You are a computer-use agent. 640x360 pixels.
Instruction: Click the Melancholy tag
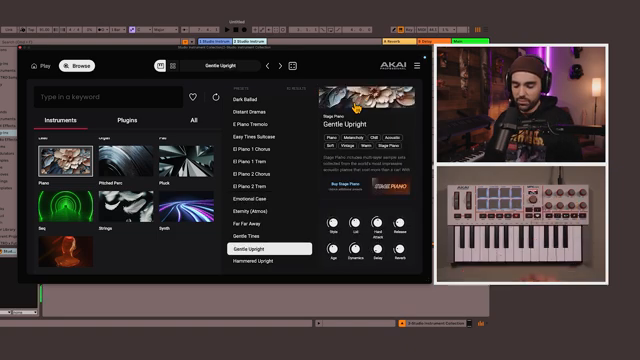pos(353,138)
